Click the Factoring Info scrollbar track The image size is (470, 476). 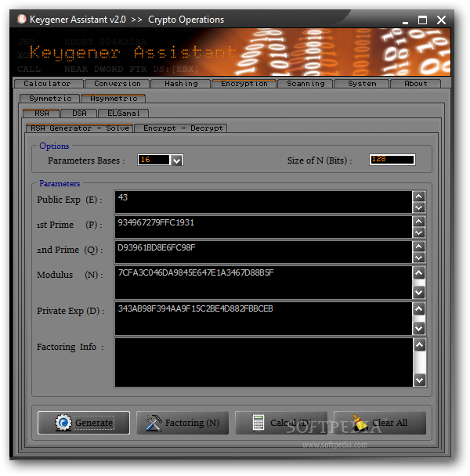pos(420,362)
